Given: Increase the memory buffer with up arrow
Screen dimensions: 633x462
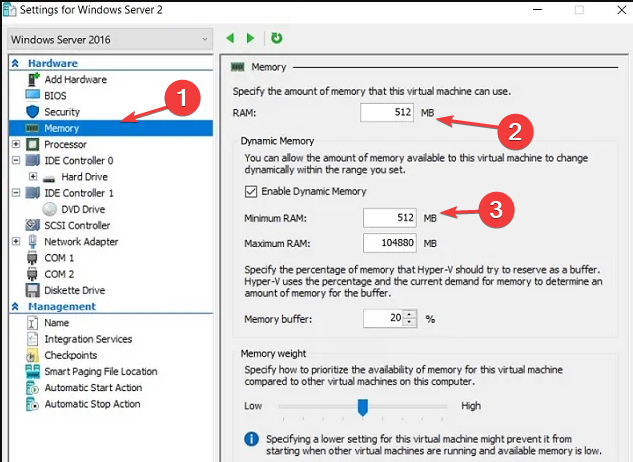Looking at the screenshot, I should click(x=409, y=315).
